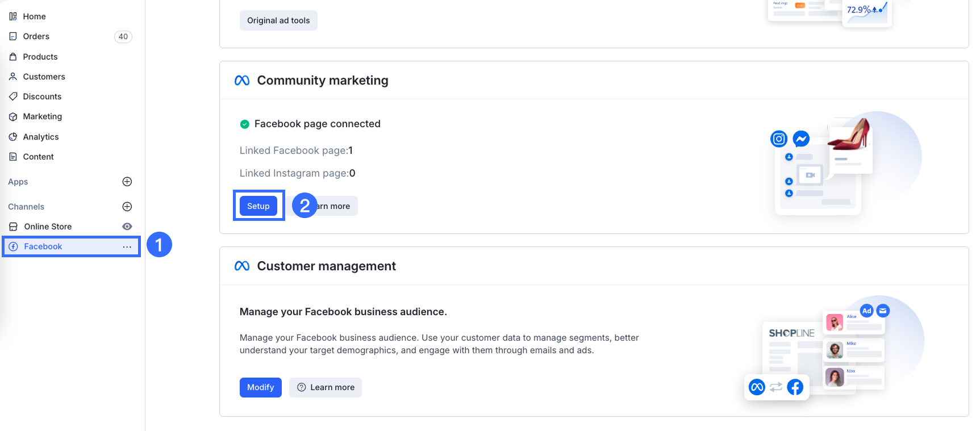Open the Marketing menu item

[x=42, y=116]
